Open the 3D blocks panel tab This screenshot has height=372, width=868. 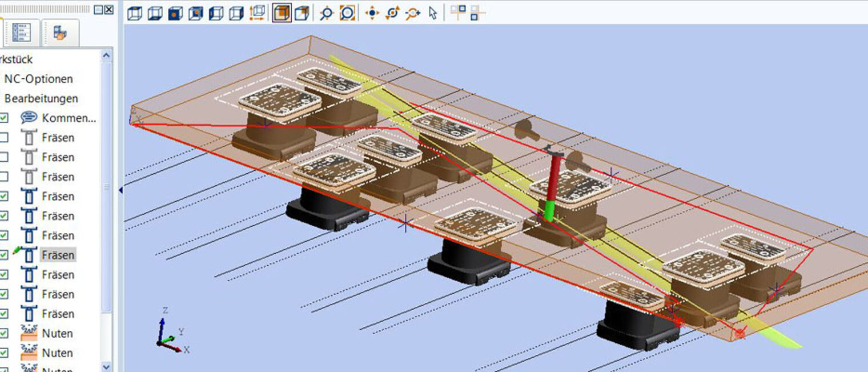pos(60,34)
